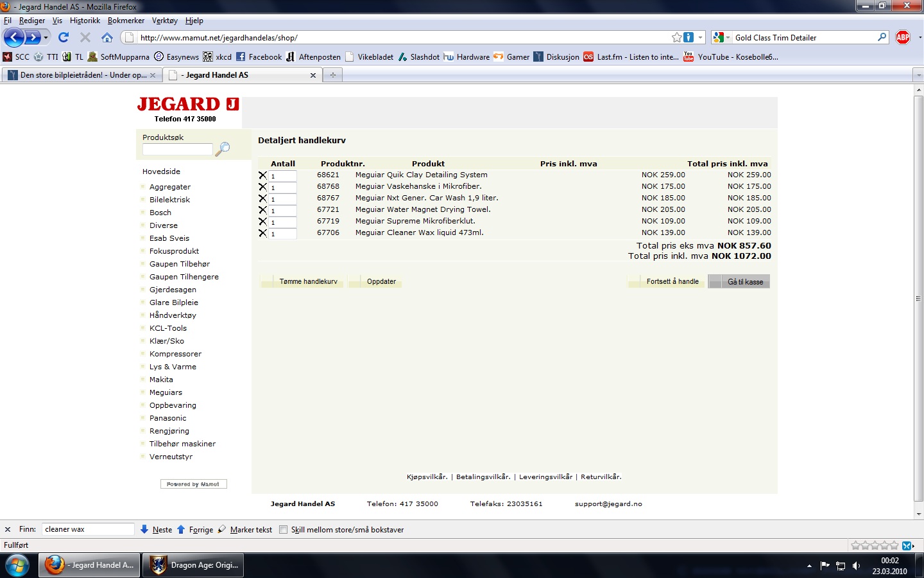Bookmark this page with the star
924x578 pixels.
pos(676,37)
